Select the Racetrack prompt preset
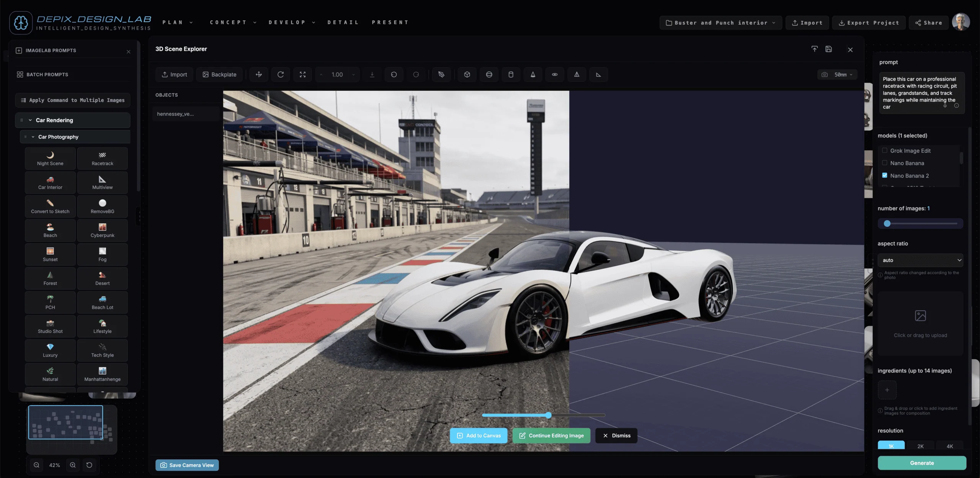The image size is (980, 478). 102,159
